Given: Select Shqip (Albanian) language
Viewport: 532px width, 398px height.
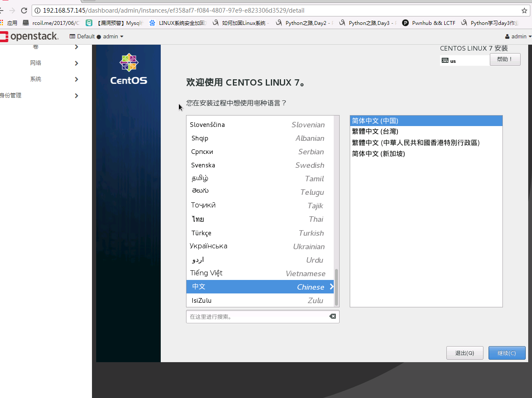Looking at the screenshot, I should (260, 138).
